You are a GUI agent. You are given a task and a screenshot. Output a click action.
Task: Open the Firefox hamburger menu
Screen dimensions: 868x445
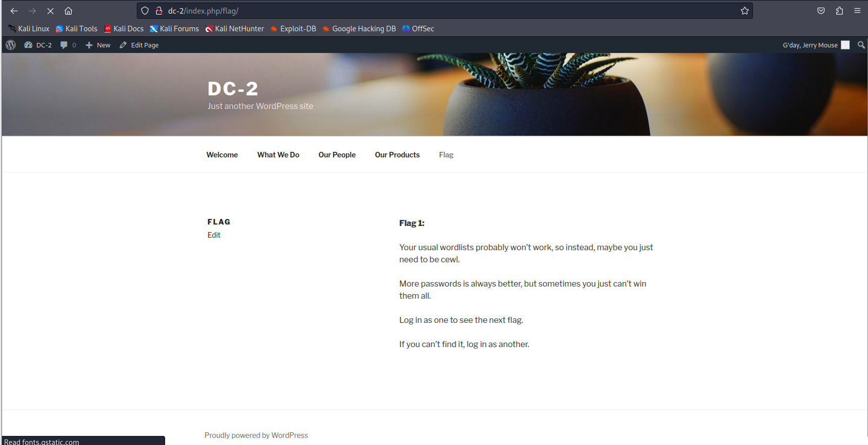857,11
